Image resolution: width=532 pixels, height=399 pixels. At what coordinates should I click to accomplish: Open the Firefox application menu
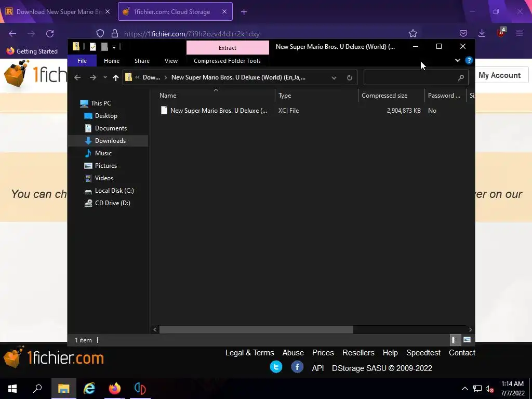(x=520, y=33)
